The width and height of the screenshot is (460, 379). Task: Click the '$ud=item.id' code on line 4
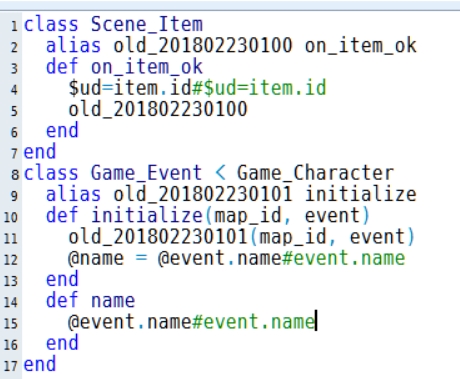tap(129, 88)
